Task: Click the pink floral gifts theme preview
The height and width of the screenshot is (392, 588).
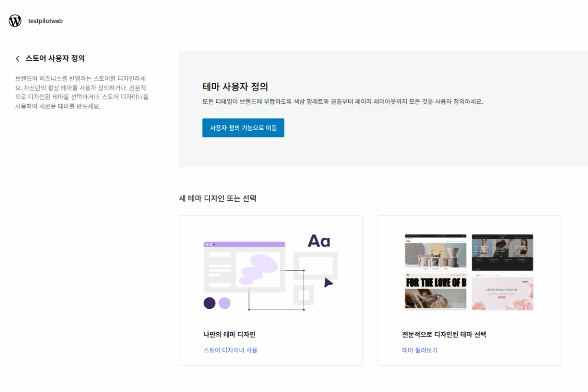Action: [x=503, y=291]
